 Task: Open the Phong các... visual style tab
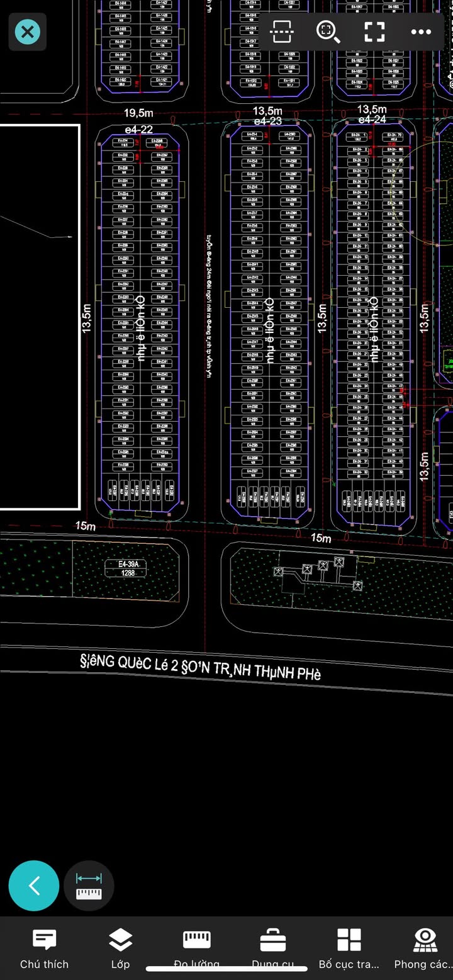point(424,949)
